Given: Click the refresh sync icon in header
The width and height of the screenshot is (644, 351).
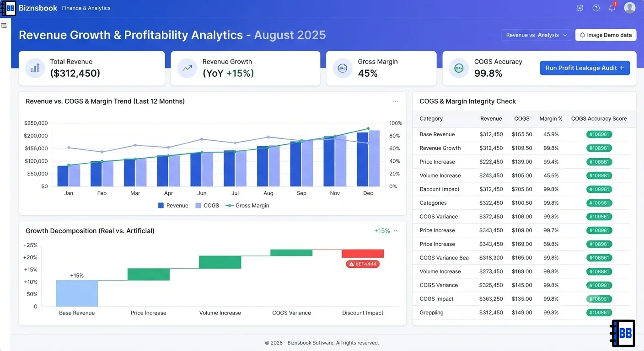Looking at the screenshot, I should (x=580, y=8).
